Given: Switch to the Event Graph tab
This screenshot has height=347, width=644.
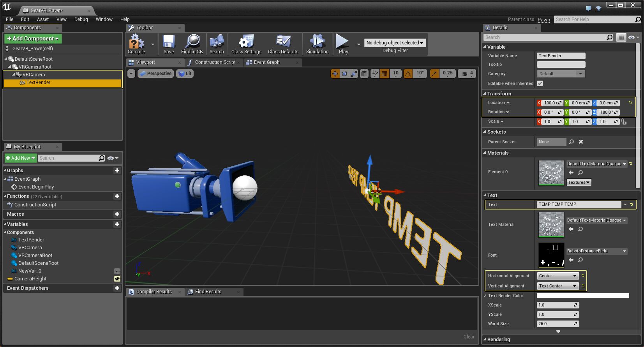Looking at the screenshot, I should click(266, 62).
